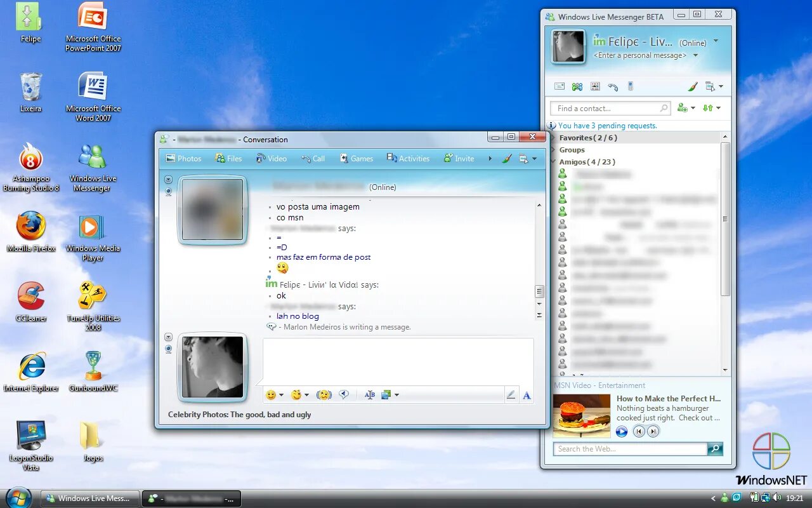Open 'You have 3 pending requests' link
The height and width of the screenshot is (508, 812).
[x=607, y=126]
